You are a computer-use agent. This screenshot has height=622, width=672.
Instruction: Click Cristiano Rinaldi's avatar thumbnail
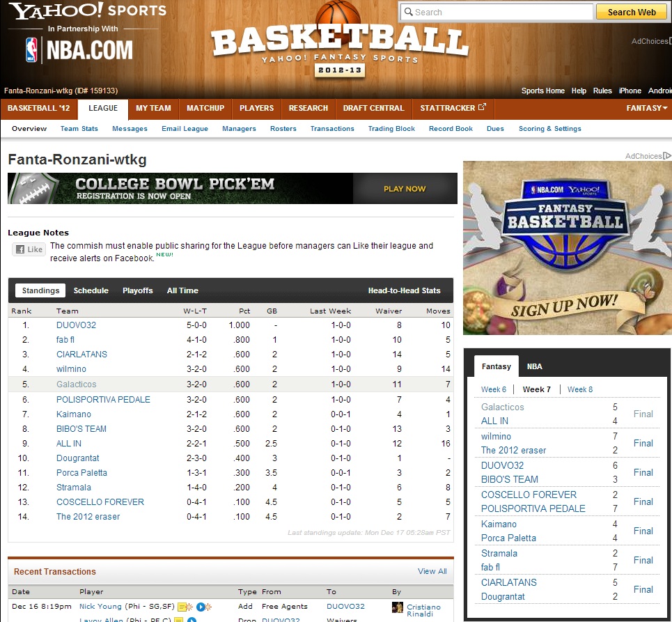coord(398,607)
